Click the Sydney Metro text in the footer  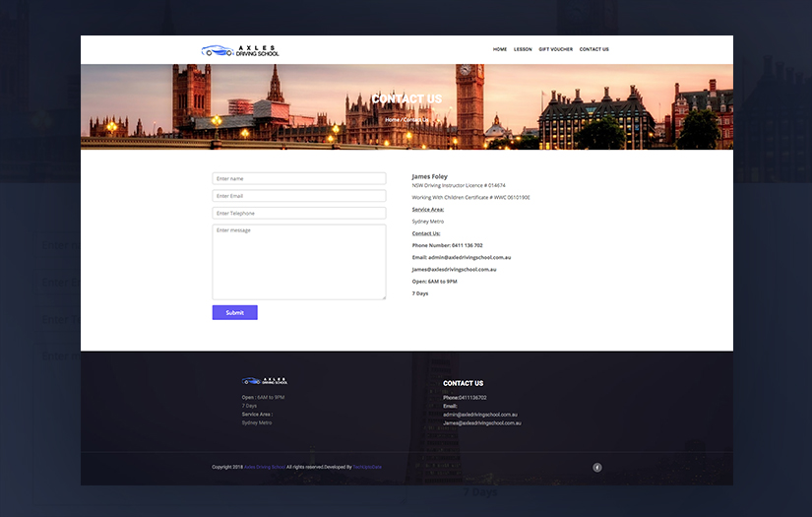(257, 422)
